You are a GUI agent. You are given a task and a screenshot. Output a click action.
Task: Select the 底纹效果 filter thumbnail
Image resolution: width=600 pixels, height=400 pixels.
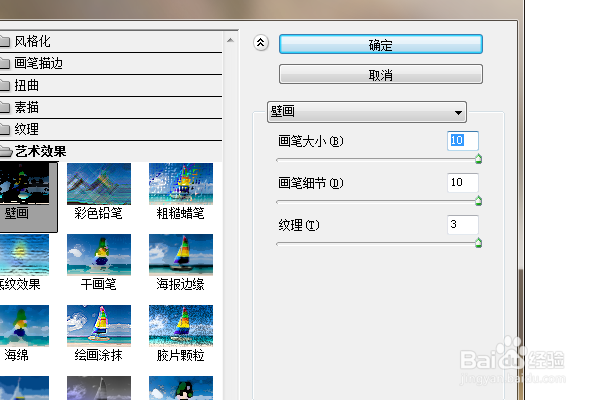click(24, 263)
